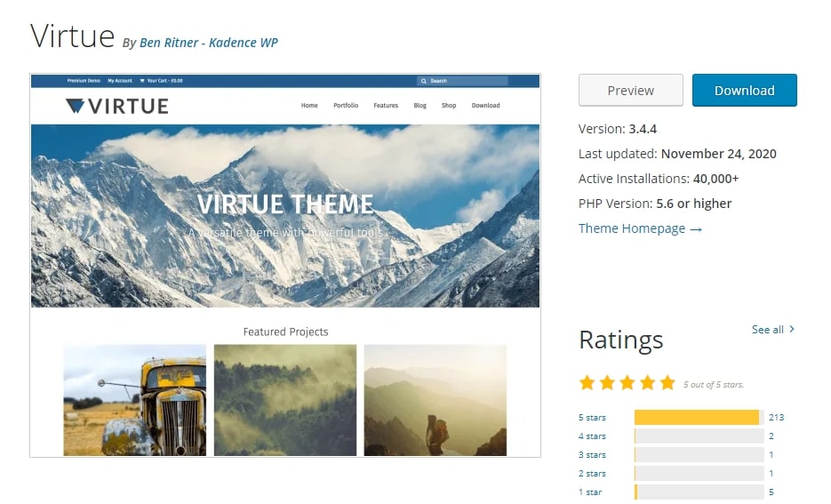Click the misty forest project thumbnail
The width and height of the screenshot is (831, 504).
tap(285, 400)
